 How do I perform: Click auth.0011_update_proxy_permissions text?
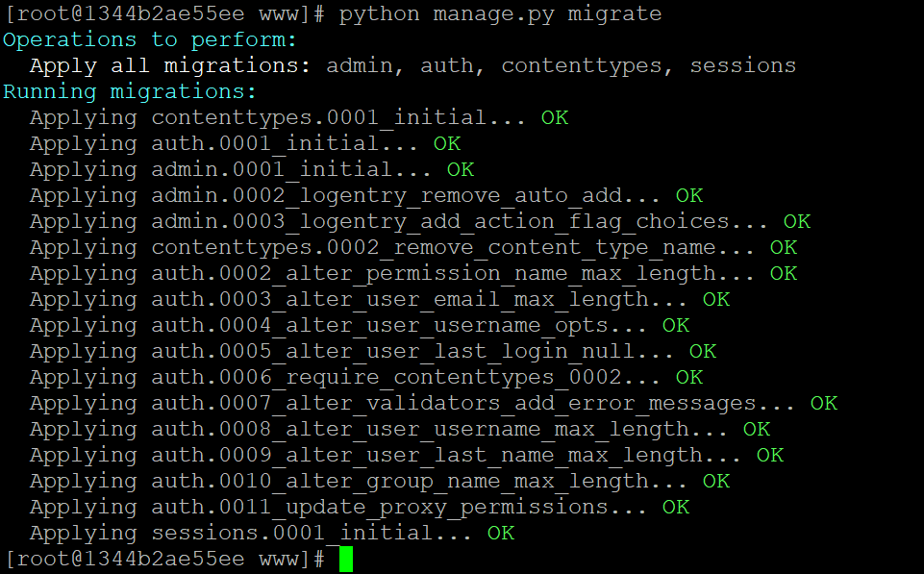pyautogui.click(x=380, y=507)
